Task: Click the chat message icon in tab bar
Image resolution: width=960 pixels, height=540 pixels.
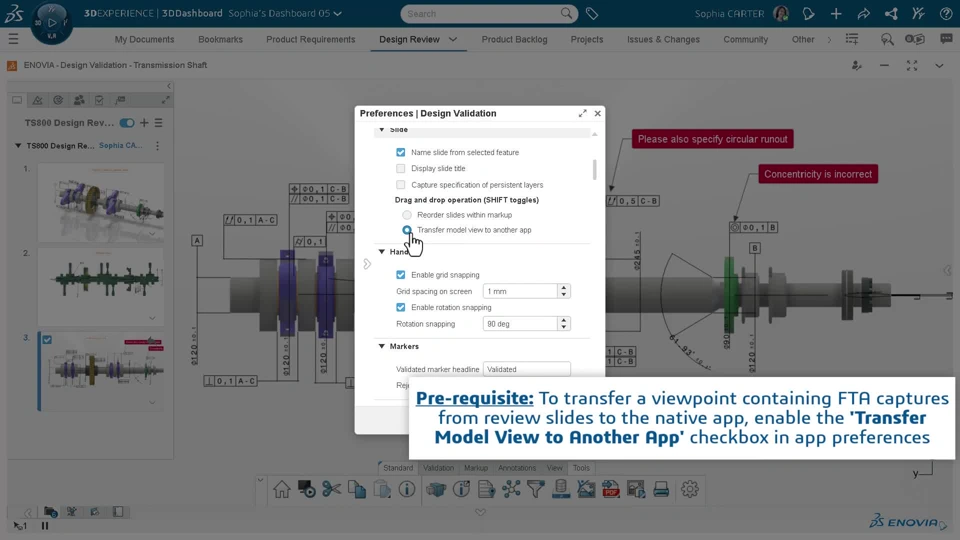Action: tap(947, 39)
